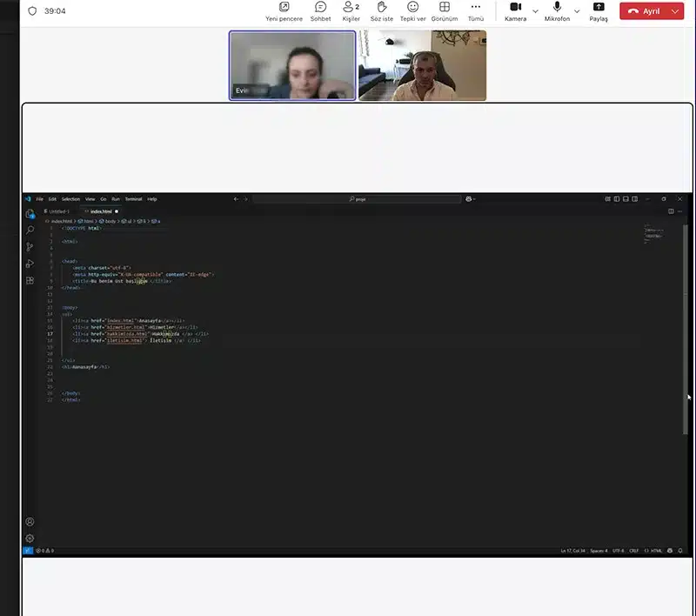Open Tepki ver reactions
This screenshot has height=616, width=696.
[412, 11]
